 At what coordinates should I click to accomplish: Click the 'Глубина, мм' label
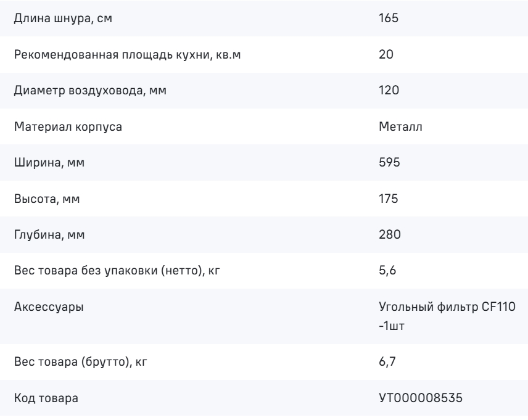click(49, 235)
